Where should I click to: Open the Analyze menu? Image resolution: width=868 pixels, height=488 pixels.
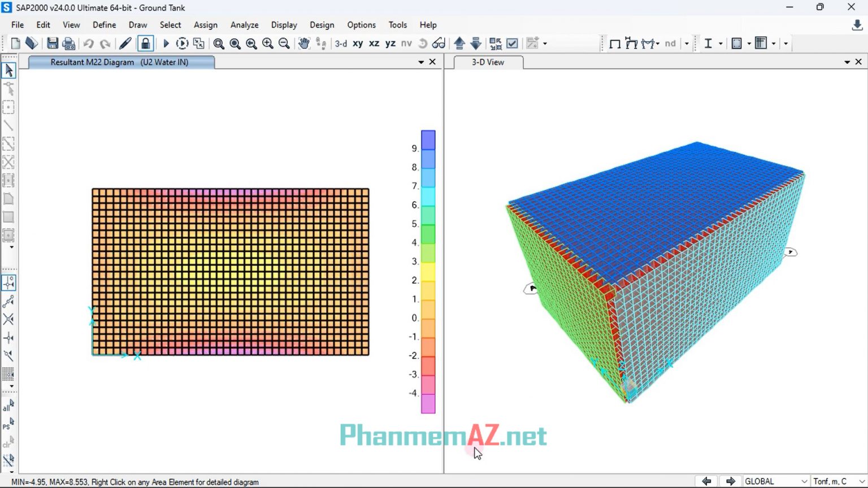point(244,25)
